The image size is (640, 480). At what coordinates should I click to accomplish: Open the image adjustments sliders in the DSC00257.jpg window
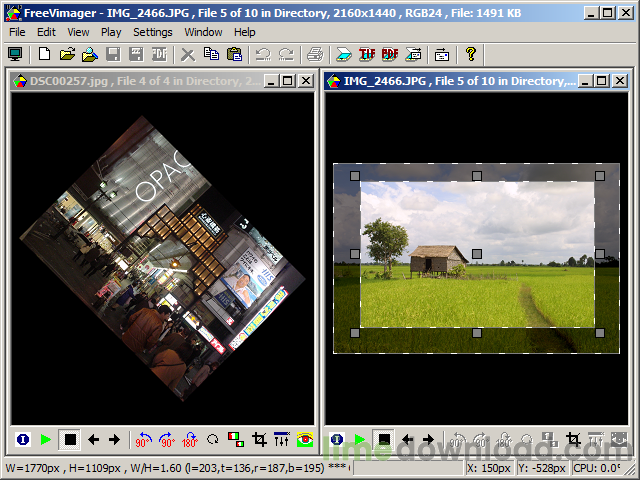coord(282,439)
